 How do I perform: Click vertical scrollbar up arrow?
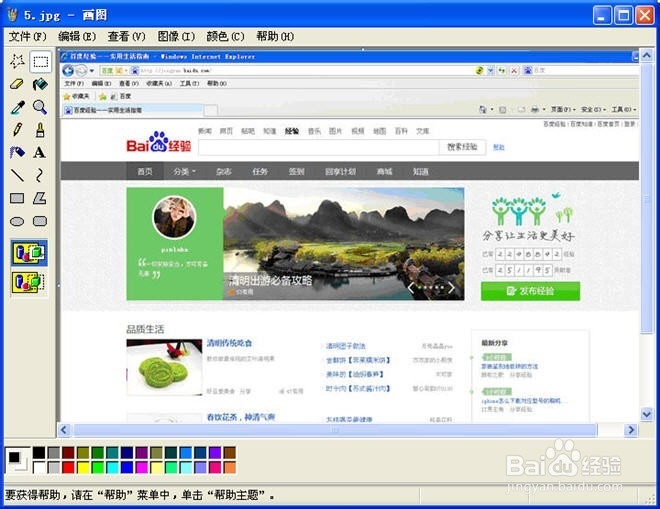point(647,55)
